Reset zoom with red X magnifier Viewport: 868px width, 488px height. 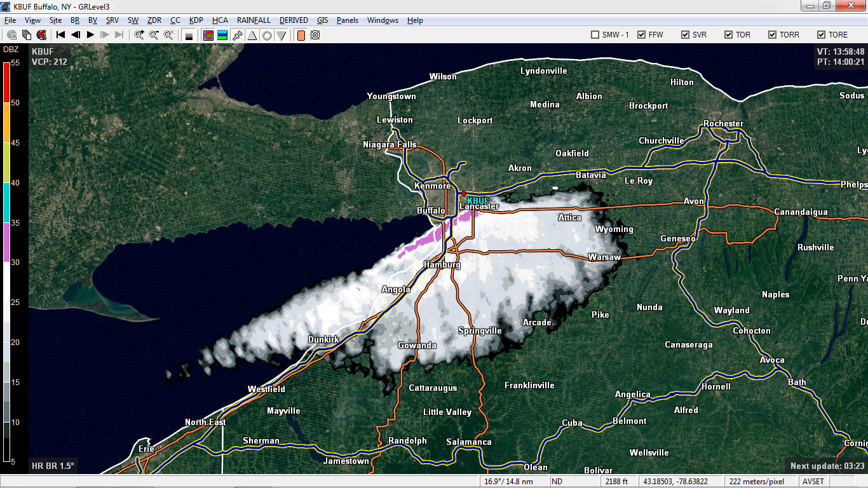[x=168, y=35]
